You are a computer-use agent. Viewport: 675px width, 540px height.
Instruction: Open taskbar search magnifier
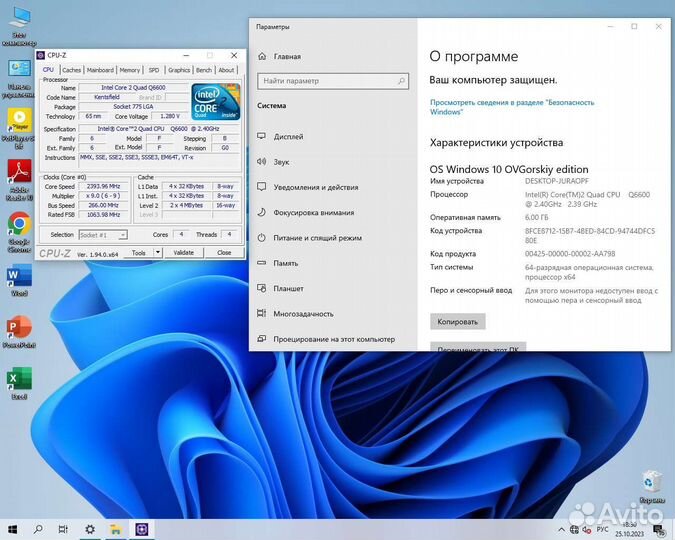point(38,529)
